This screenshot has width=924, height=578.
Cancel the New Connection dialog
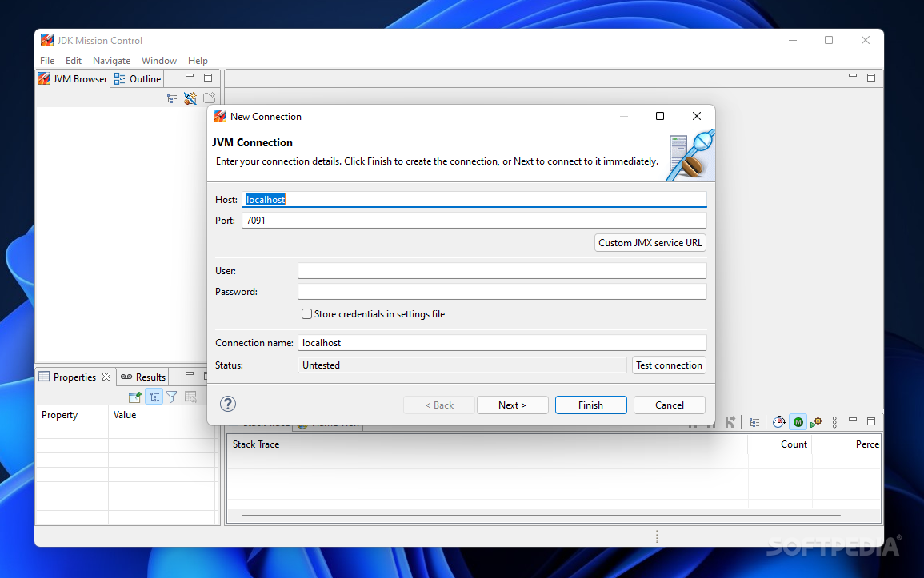tap(670, 405)
